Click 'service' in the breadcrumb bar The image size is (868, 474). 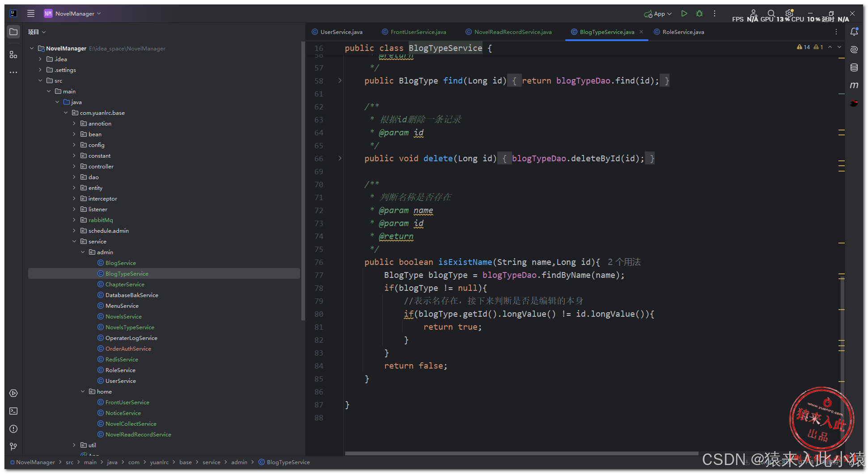point(212,462)
